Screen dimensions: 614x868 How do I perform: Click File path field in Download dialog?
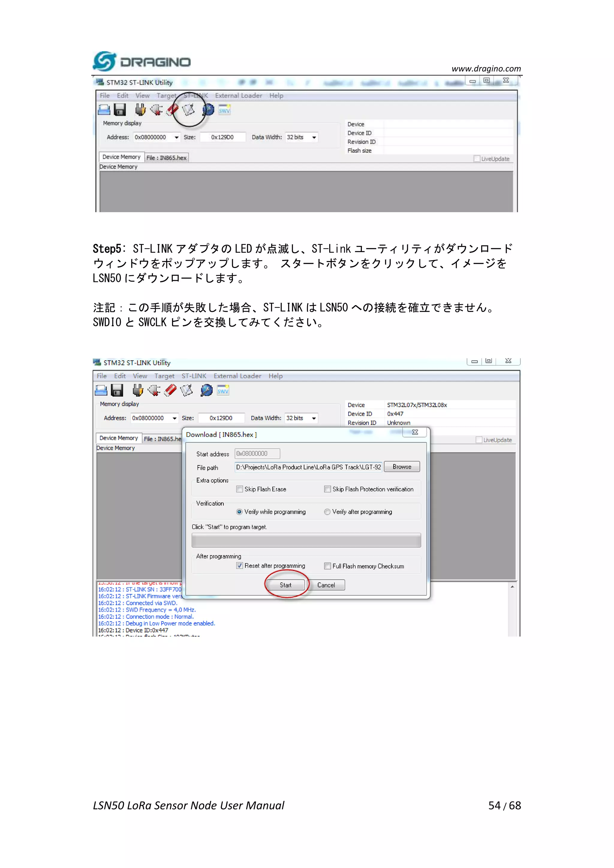coord(308,467)
